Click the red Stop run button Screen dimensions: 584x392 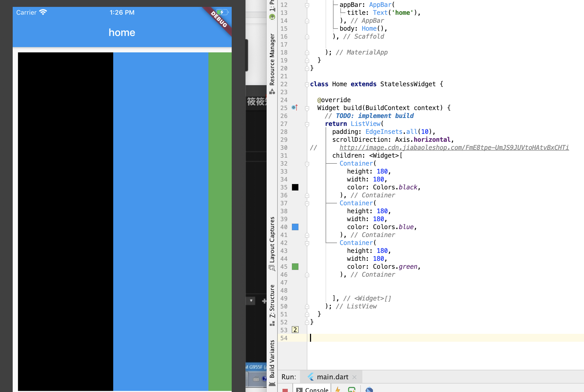285,390
